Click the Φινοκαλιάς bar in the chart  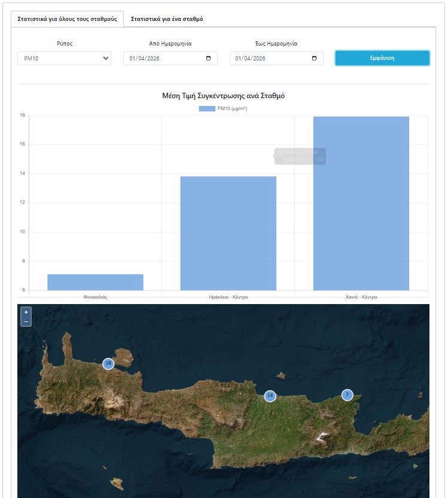95,282
